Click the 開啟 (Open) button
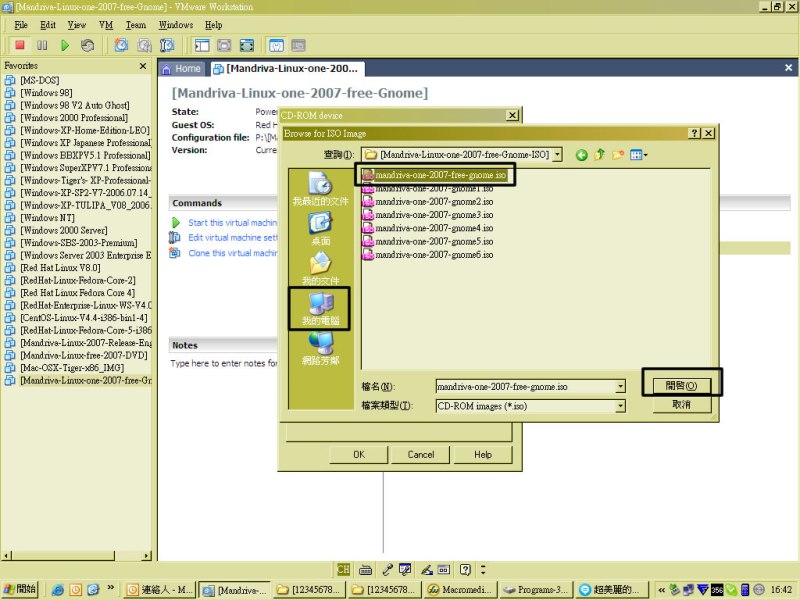Screen dimensions: 800x600 681,386
